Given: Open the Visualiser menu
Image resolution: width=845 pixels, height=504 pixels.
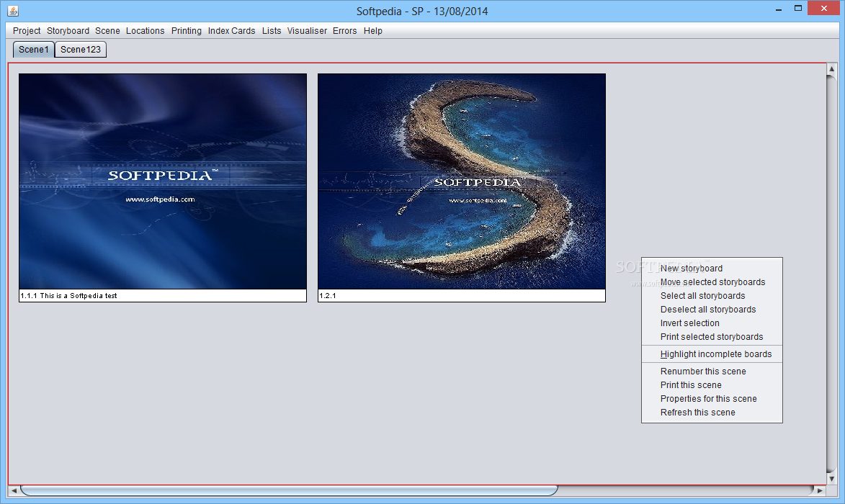Looking at the screenshot, I should (x=307, y=31).
